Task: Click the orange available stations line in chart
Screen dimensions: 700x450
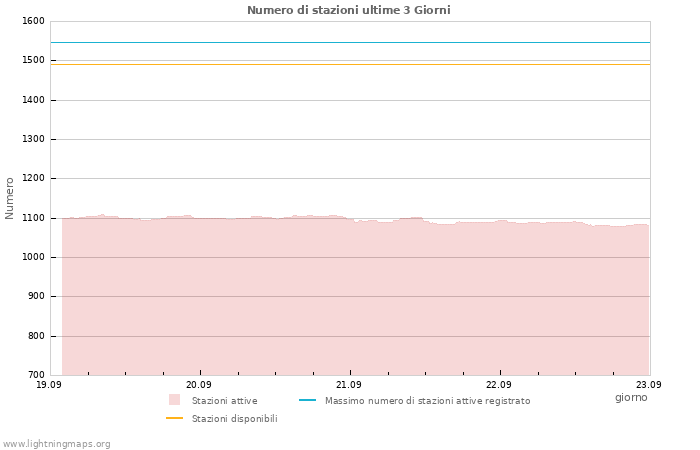Action: [x=350, y=64]
